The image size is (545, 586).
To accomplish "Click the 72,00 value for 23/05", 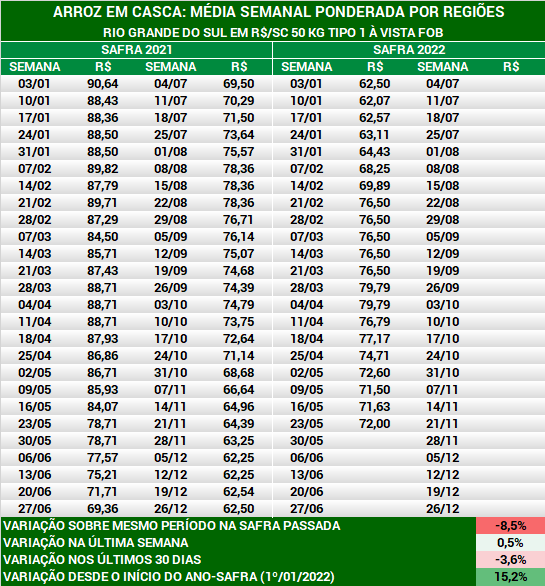I will pos(375,424).
